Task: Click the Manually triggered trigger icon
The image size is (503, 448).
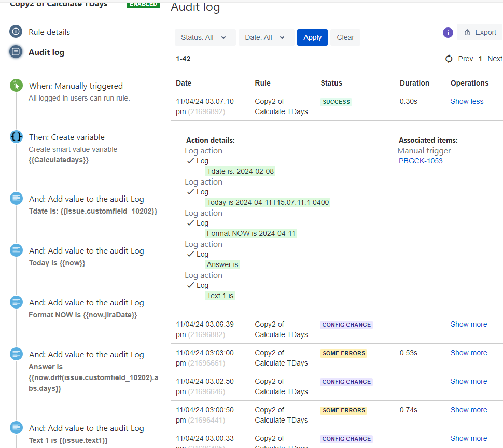Action: click(16, 86)
